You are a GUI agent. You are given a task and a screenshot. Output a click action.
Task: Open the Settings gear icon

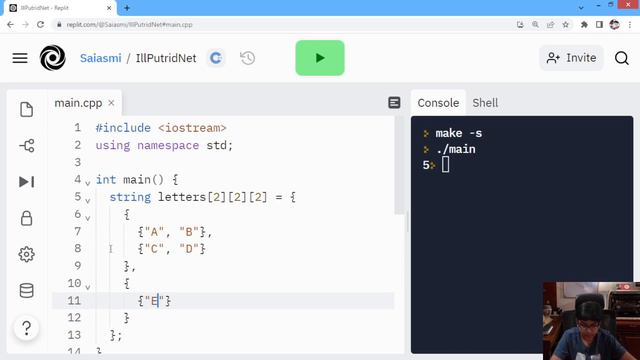27,254
